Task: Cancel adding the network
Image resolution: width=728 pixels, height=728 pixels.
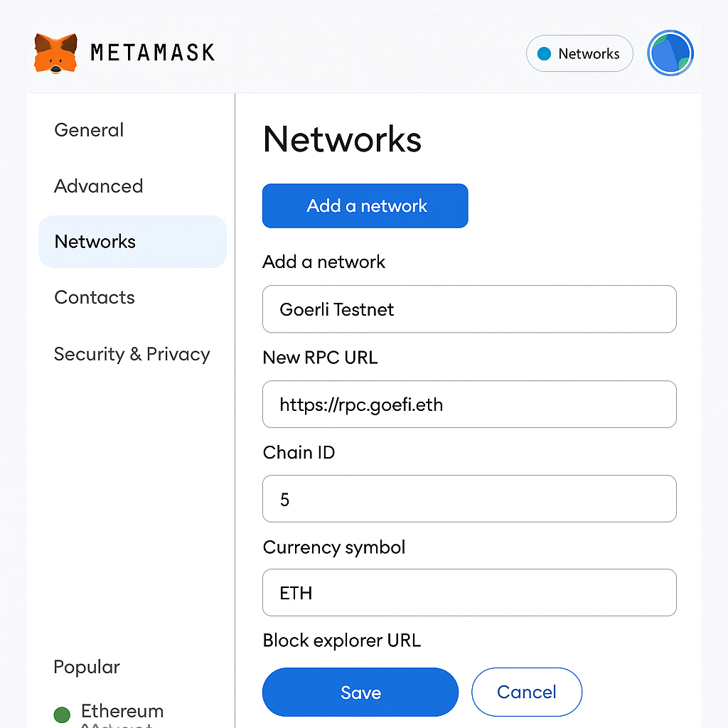Action: [x=527, y=692]
